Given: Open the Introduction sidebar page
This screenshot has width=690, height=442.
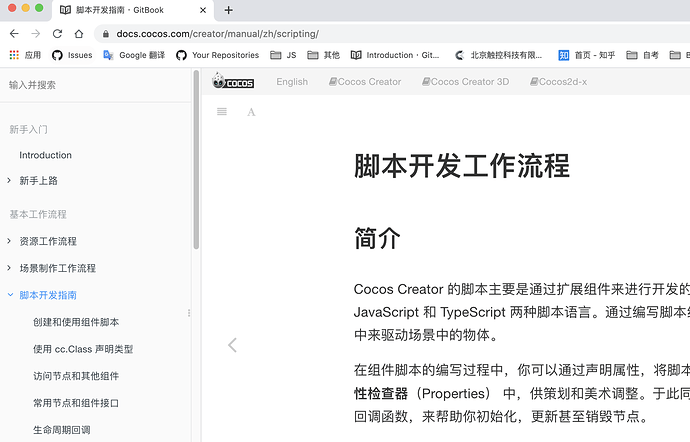Looking at the screenshot, I should [45, 155].
